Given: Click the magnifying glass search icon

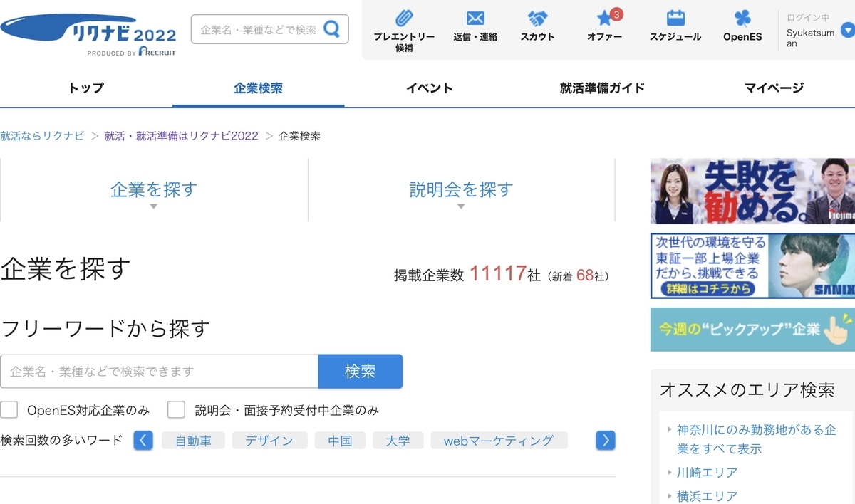Looking at the screenshot, I should pyautogui.click(x=331, y=28).
